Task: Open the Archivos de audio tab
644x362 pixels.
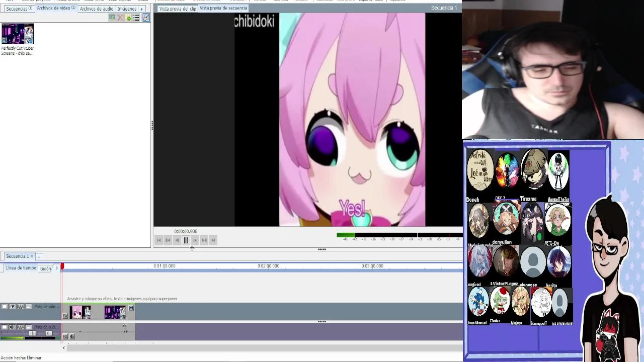Action: click(x=97, y=9)
